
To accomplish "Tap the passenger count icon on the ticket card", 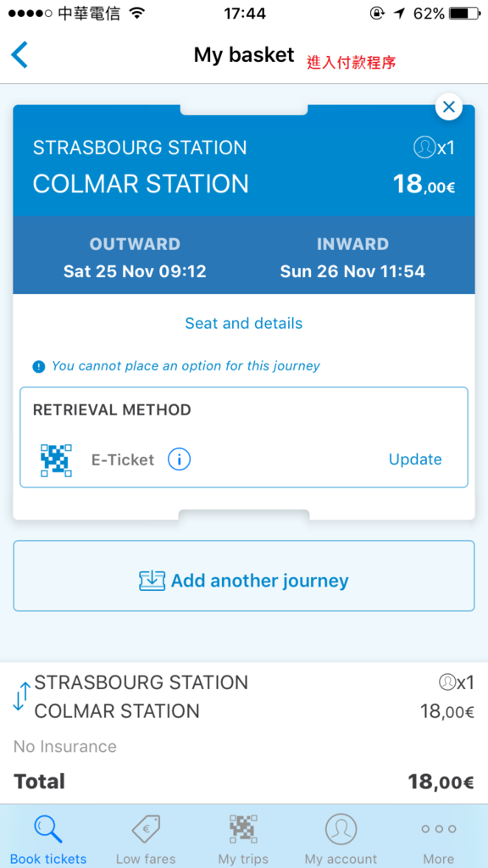I will [424, 147].
